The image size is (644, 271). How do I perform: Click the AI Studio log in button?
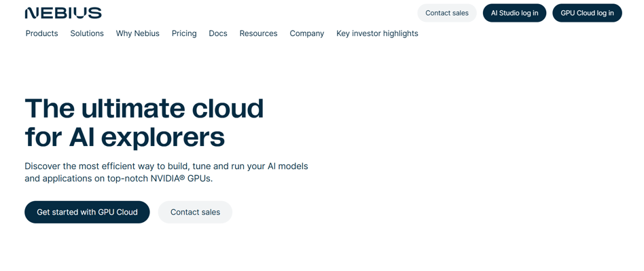click(515, 13)
